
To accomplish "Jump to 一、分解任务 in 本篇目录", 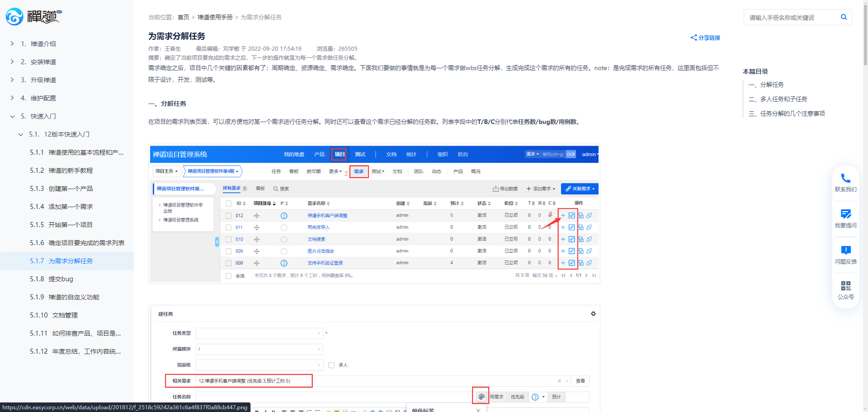I will coord(766,85).
